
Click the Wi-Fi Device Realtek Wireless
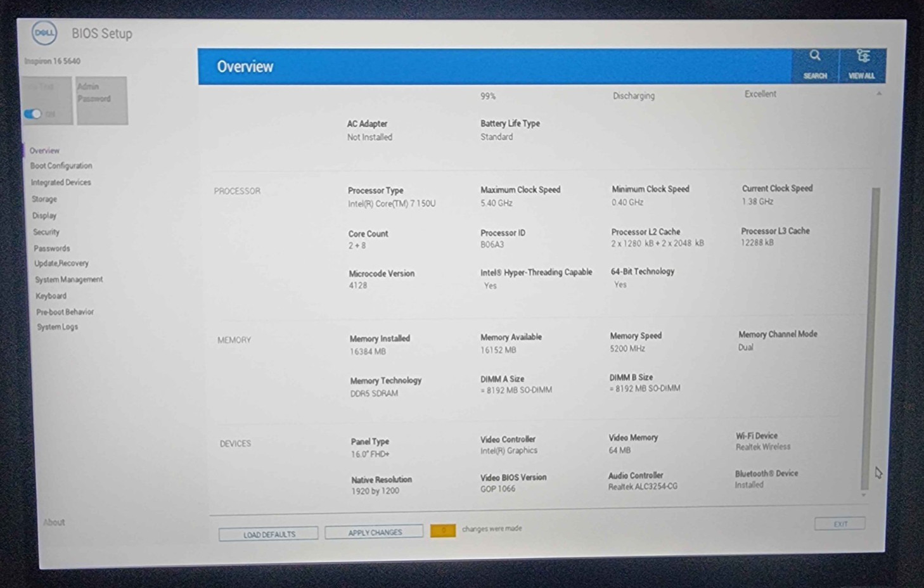pyautogui.click(x=763, y=447)
